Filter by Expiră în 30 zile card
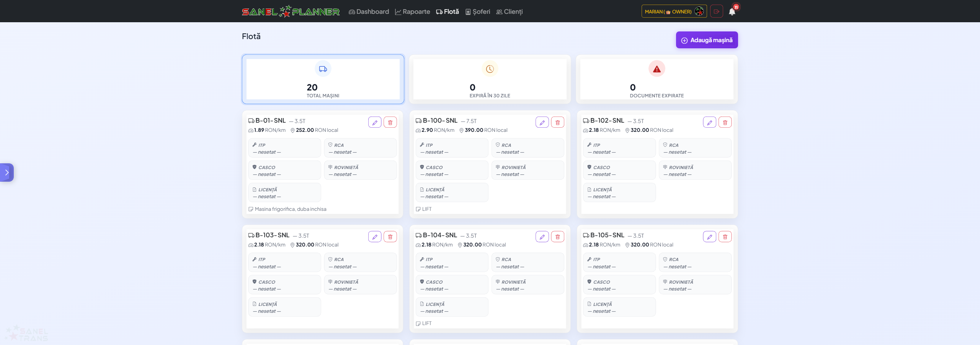The image size is (980, 345). click(x=490, y=79)
